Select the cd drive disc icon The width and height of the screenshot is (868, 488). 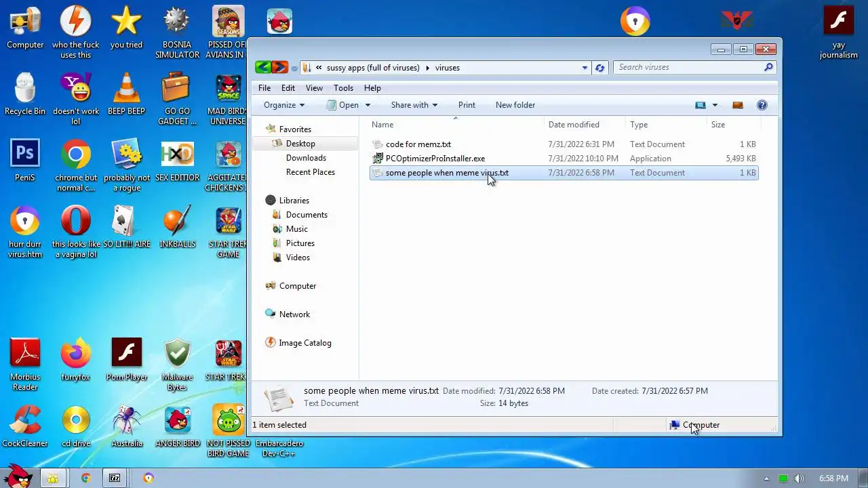(x=76, y=427)
